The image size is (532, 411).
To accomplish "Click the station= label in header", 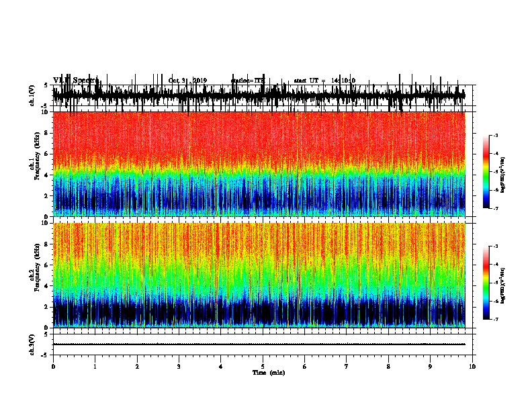I will (248, 81).
